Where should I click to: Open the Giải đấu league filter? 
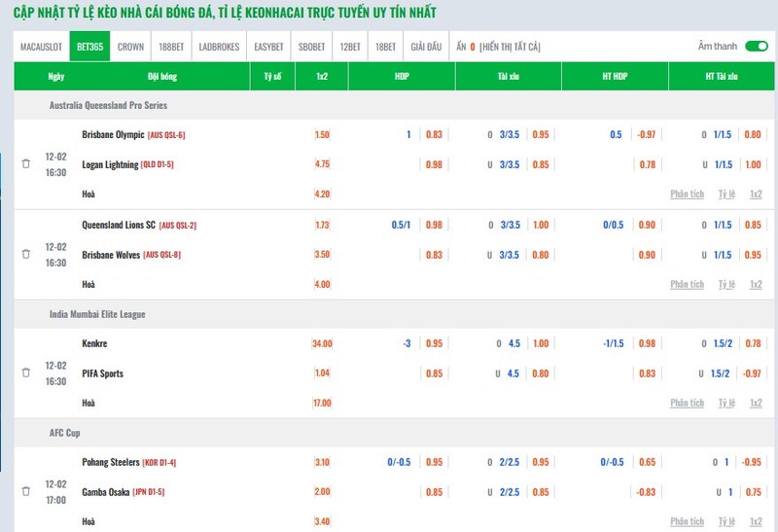pos(426,47)
